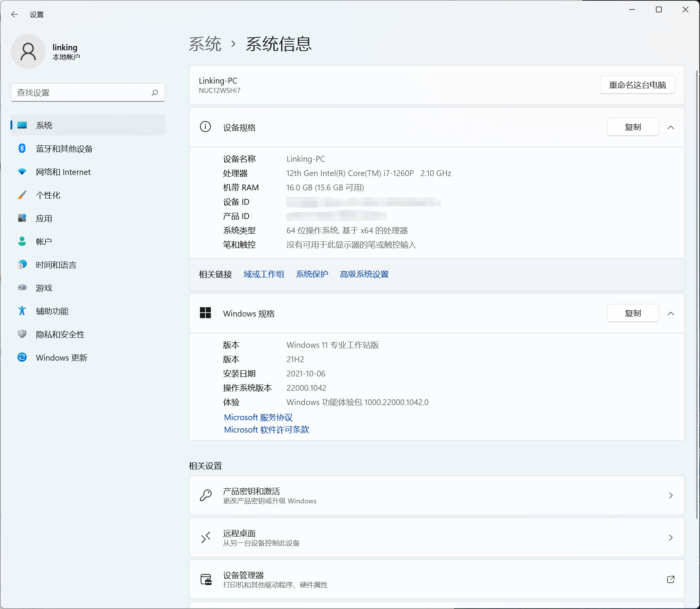Click the back arrow in the title bar

click(x=15, y=15)
